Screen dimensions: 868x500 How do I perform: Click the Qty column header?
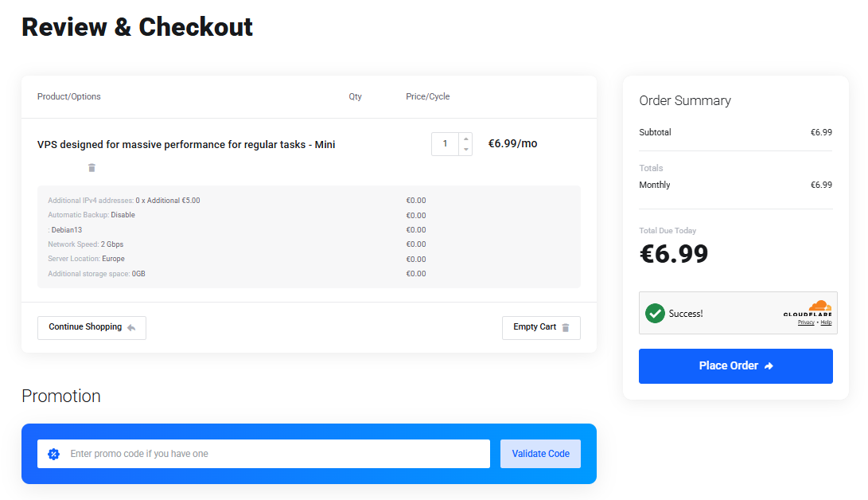click(x=356, y=96)
